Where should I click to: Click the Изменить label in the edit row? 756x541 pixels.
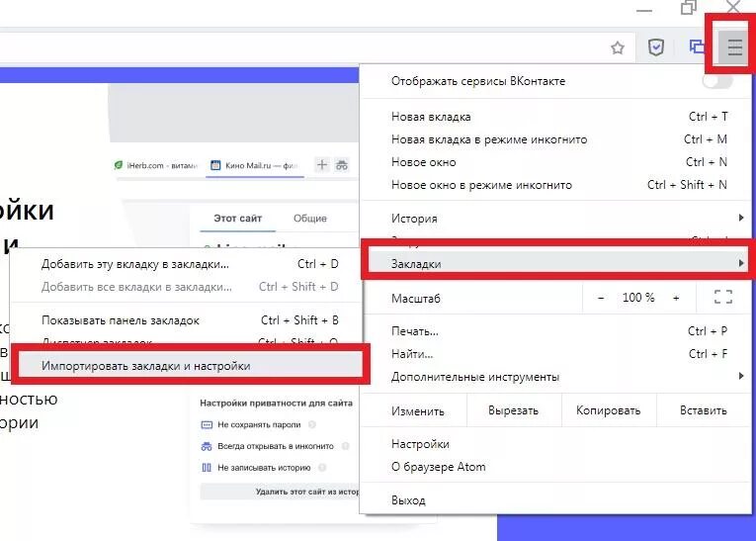(418, 411)
